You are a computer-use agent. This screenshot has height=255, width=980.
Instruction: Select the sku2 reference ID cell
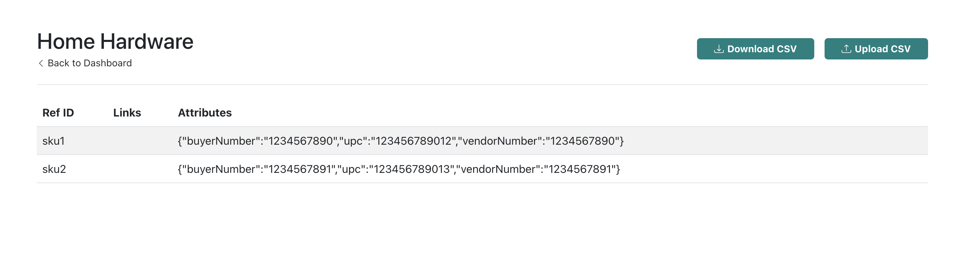54,169
